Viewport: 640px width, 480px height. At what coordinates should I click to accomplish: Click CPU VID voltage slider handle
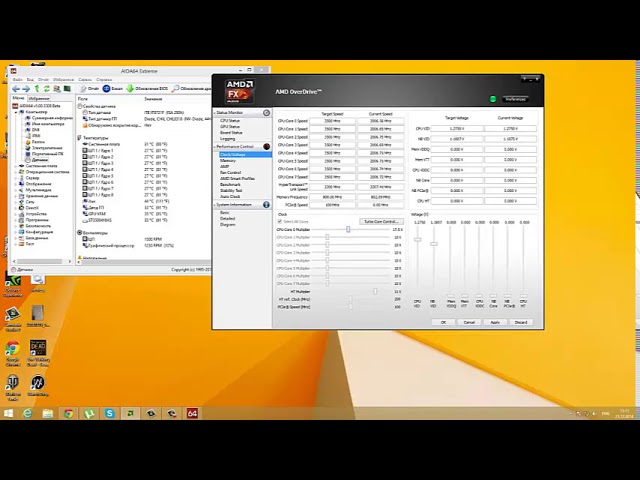tap(418, 239)
